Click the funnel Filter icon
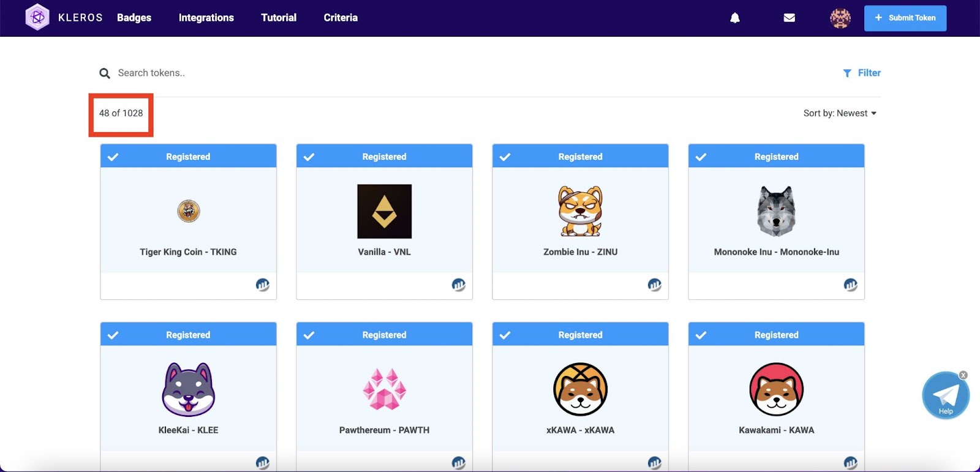 pyautogui.click(x=847, y=73)
